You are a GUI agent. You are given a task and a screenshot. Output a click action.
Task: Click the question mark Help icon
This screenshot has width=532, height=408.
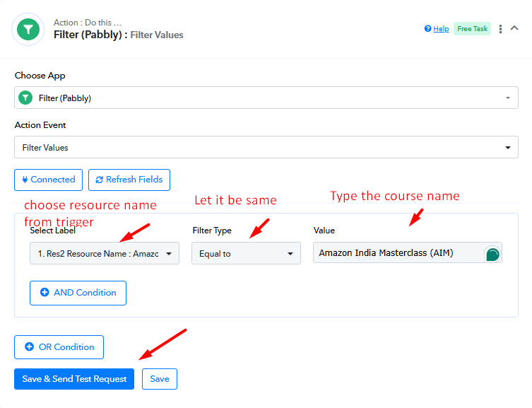[x=427, y=28]
